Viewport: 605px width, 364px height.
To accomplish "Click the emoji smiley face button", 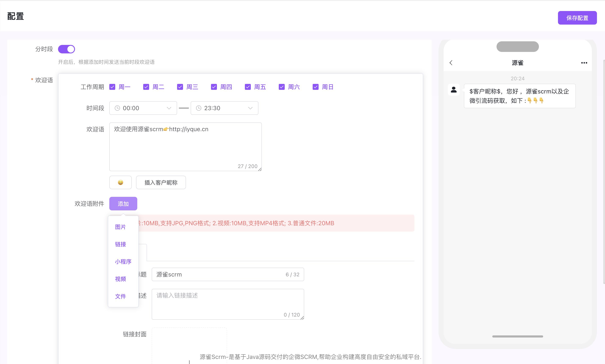I will 120,182.
